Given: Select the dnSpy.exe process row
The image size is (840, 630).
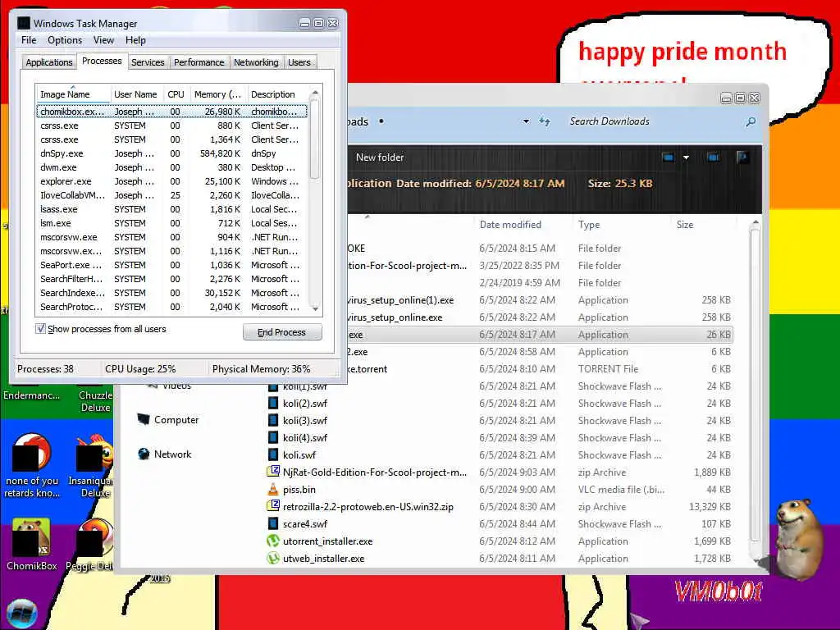Looking at the screenshot, I should coord(171,153).
